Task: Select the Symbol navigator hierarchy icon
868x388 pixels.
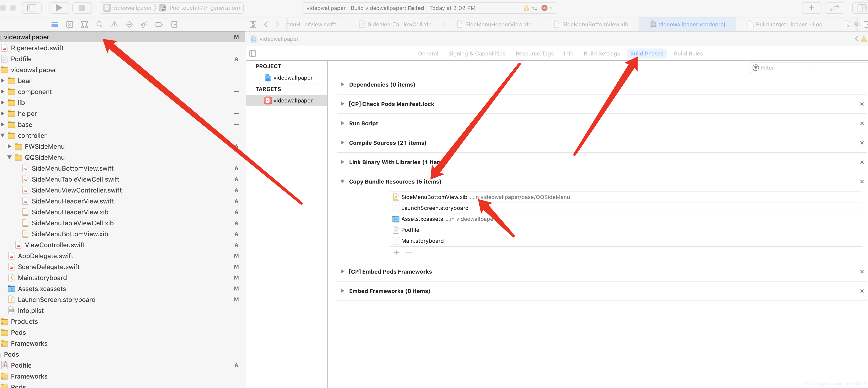Action: 84,24
